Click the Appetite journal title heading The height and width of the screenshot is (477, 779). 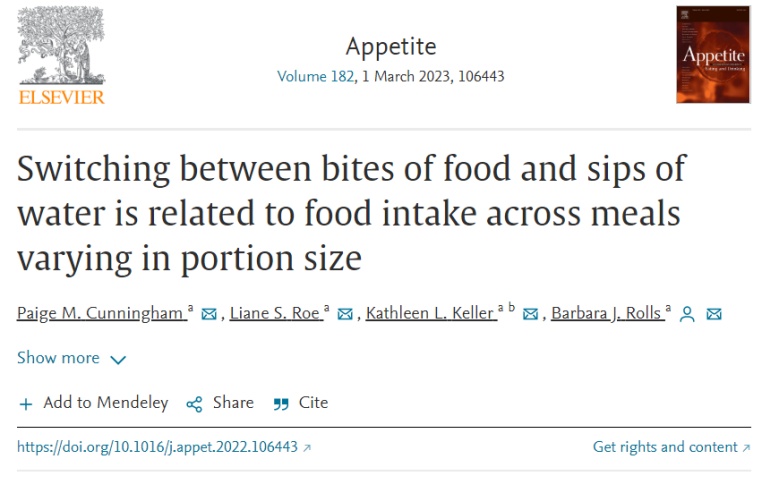click(x=391, y=46)
